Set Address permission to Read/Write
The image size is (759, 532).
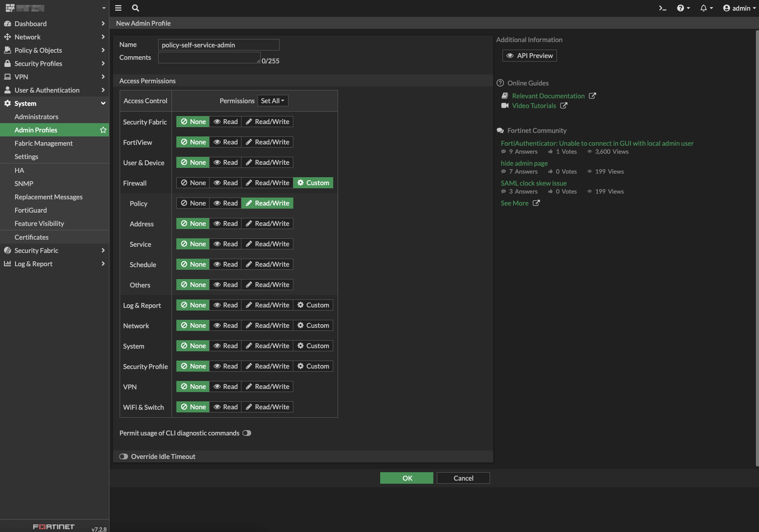pos(267,224)
